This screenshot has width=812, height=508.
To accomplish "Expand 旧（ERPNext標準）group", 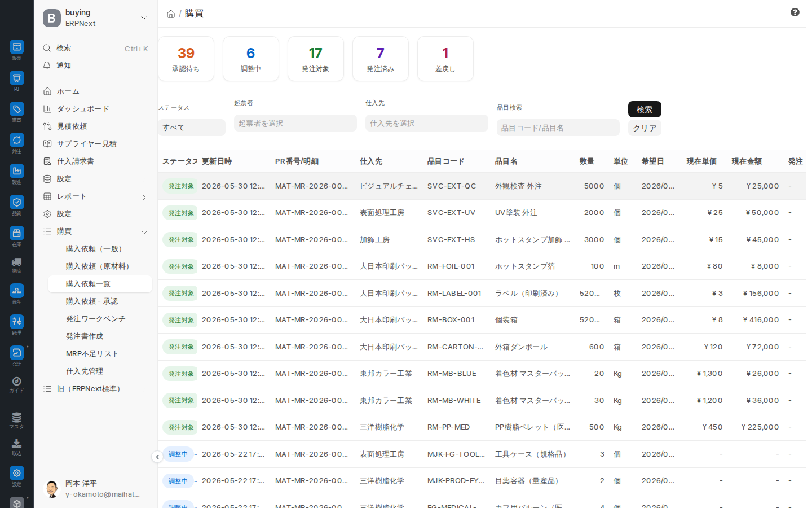I will (144, 389).
